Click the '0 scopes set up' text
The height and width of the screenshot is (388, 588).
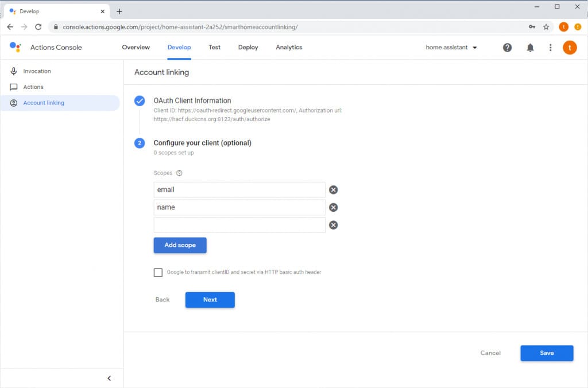(173, 153)
